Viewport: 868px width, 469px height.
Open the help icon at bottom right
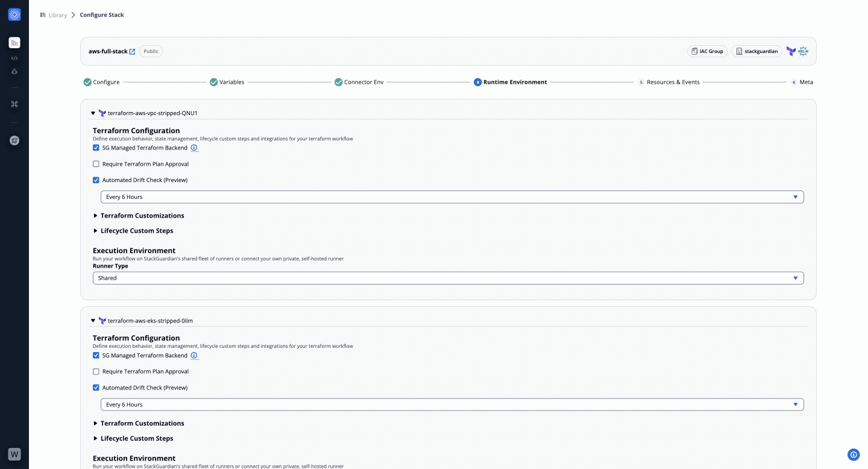point(853,455)
